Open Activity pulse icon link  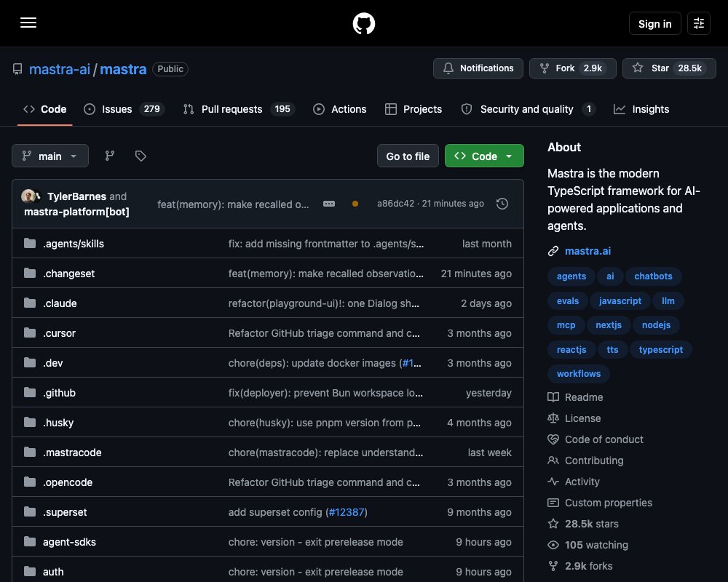tap(574, 482)
